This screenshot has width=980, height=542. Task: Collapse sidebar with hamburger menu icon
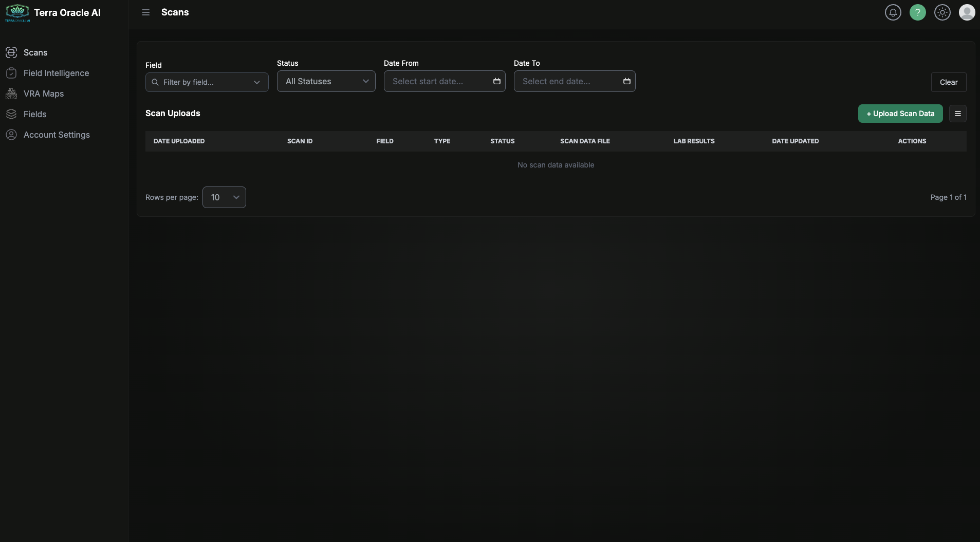(x=146, y=12)
